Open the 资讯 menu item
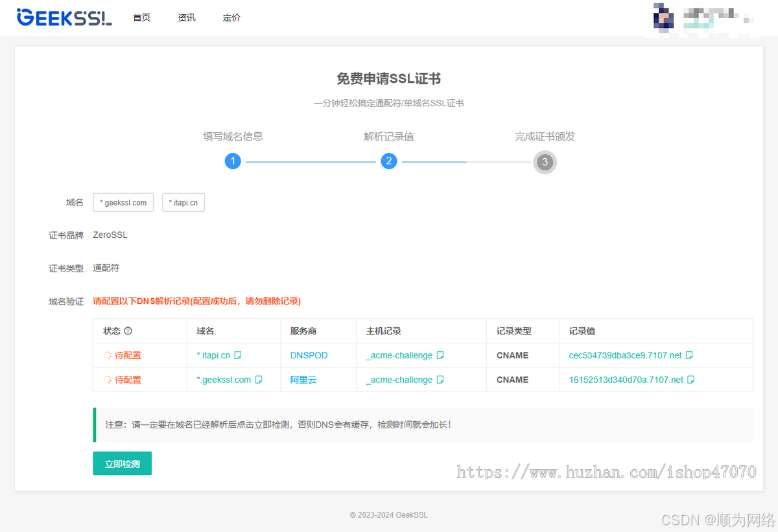 (x=187, y=17)
